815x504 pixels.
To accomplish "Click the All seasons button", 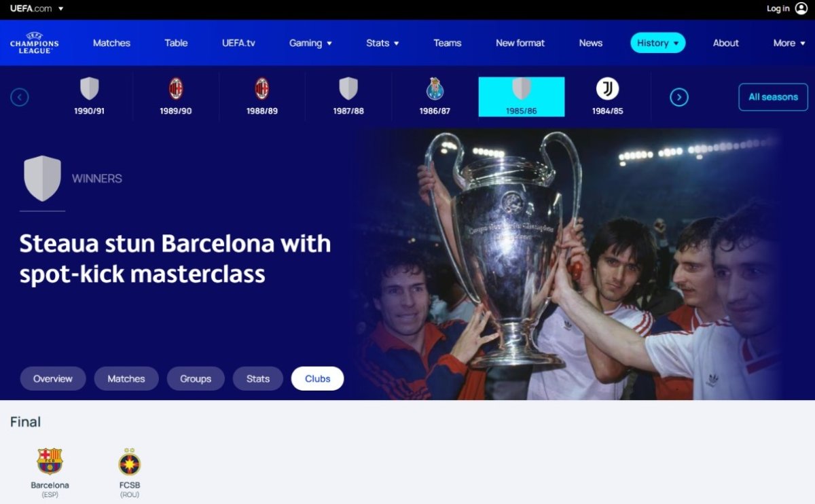I will coord(773,97).
